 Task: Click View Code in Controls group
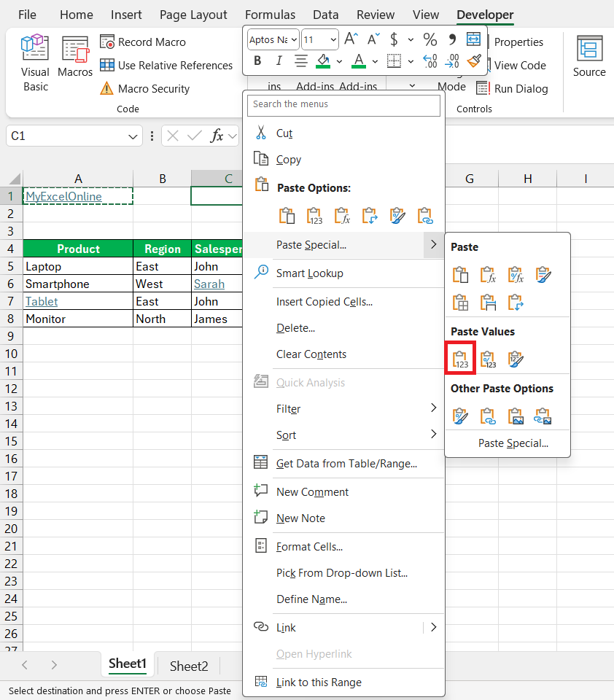coord(520,66)
